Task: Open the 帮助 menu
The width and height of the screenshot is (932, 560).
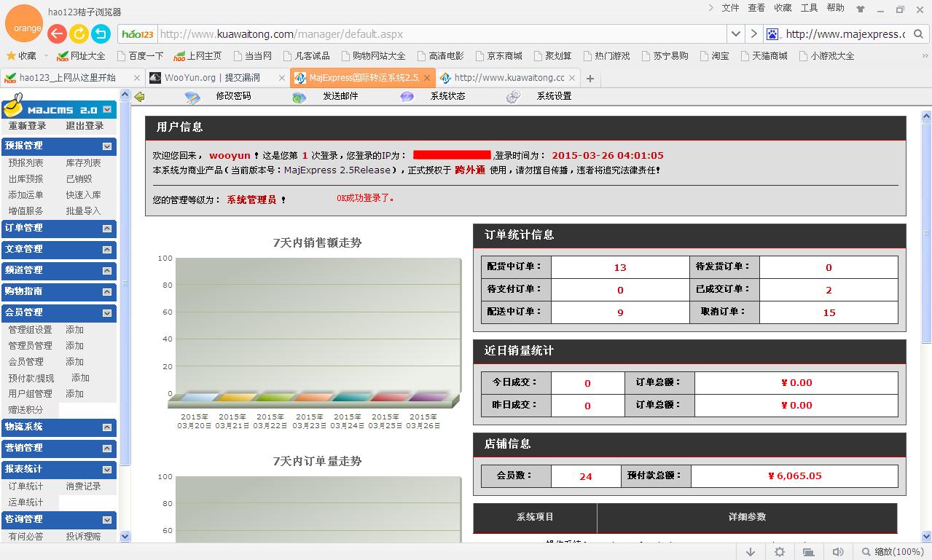Action: 835,8
